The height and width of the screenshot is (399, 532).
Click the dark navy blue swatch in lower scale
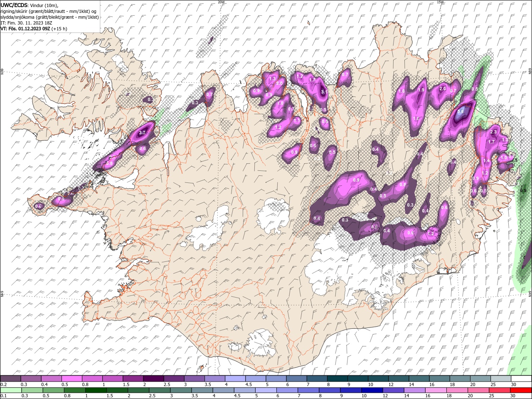[x=372, y=390]
